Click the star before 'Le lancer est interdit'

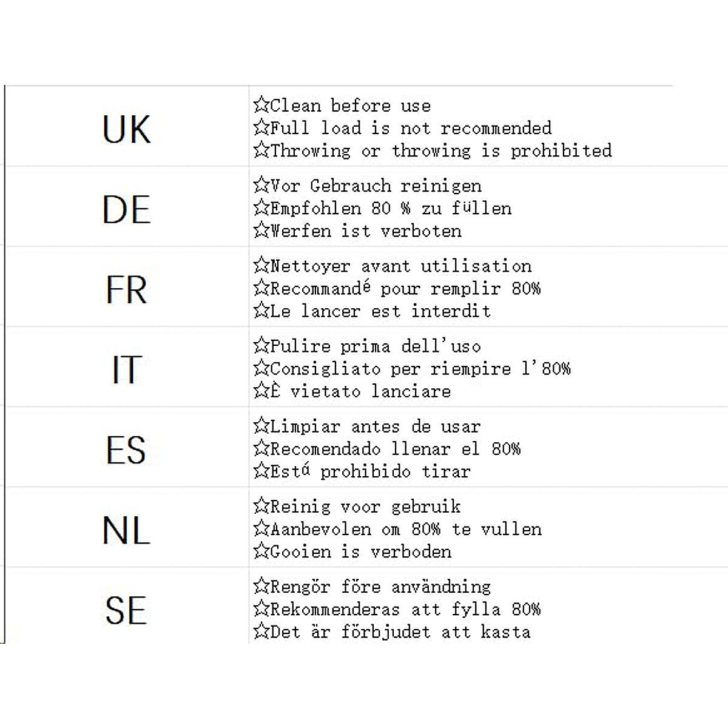[261, 311]
